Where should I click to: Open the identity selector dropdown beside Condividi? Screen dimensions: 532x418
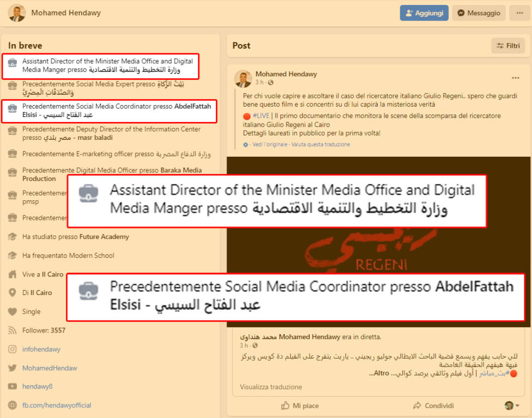tap(512, 405)
